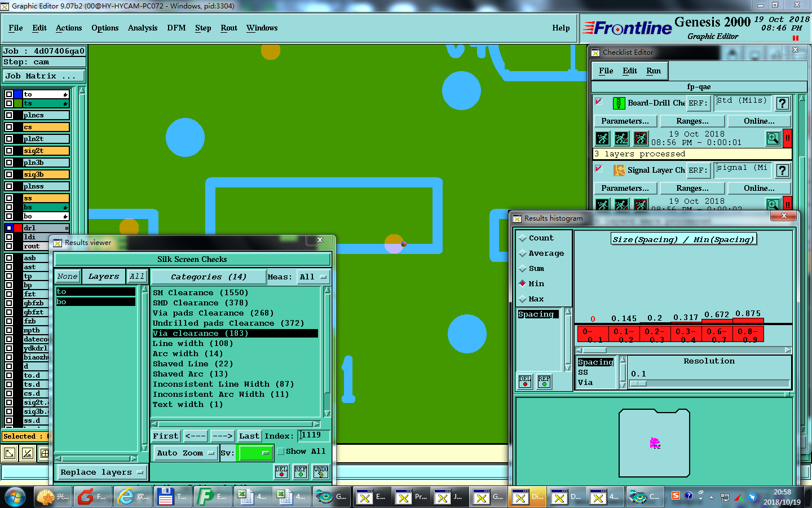Click Signal Layer ERF signal field

click(x=742, y=170)
